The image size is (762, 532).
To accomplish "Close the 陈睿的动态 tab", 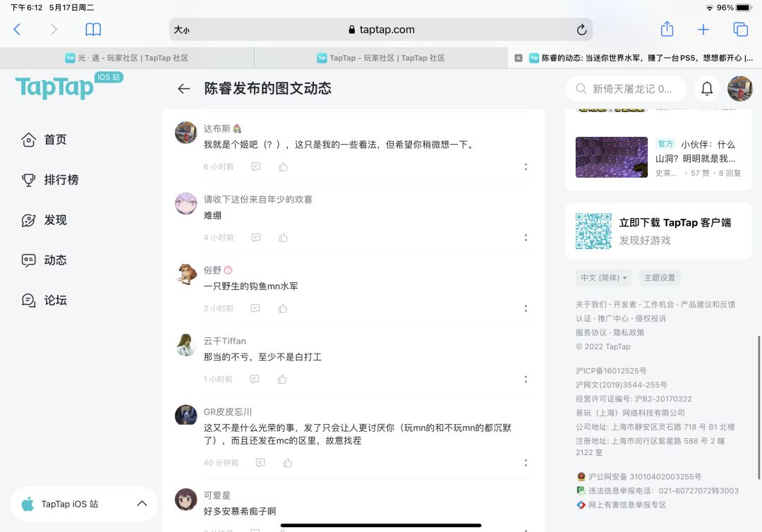I will (x=519, y=58).
